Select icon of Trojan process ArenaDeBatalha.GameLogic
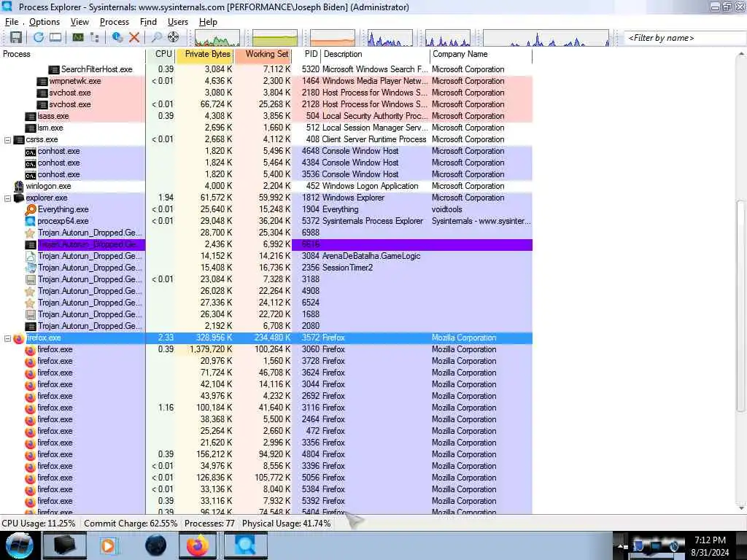Screen dimensions: 747x560 (x=31, y=256)
